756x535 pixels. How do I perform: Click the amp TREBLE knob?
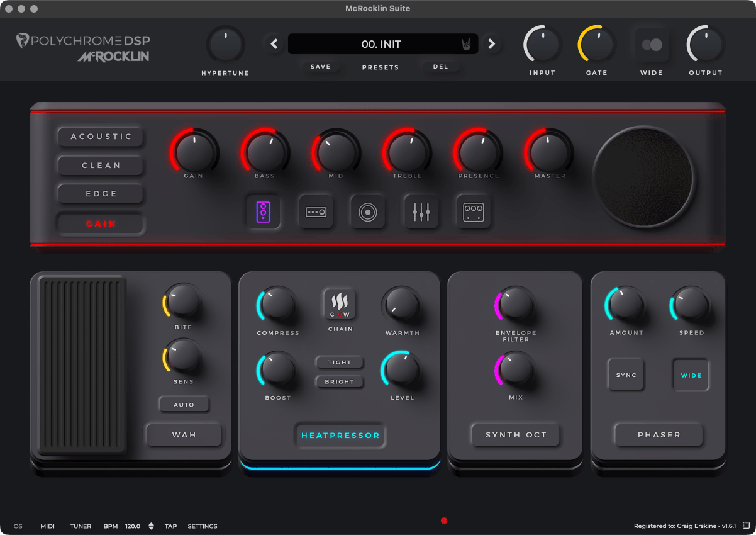coord(407,152)
